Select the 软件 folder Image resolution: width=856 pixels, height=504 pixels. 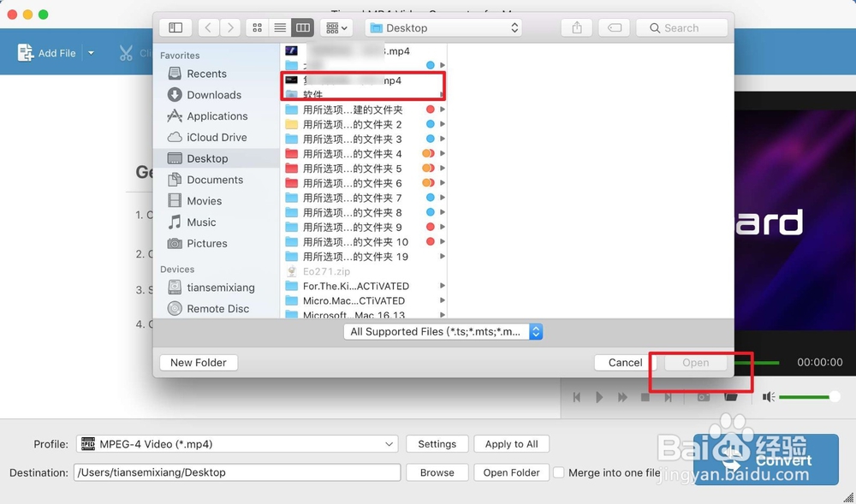[364, 95]
